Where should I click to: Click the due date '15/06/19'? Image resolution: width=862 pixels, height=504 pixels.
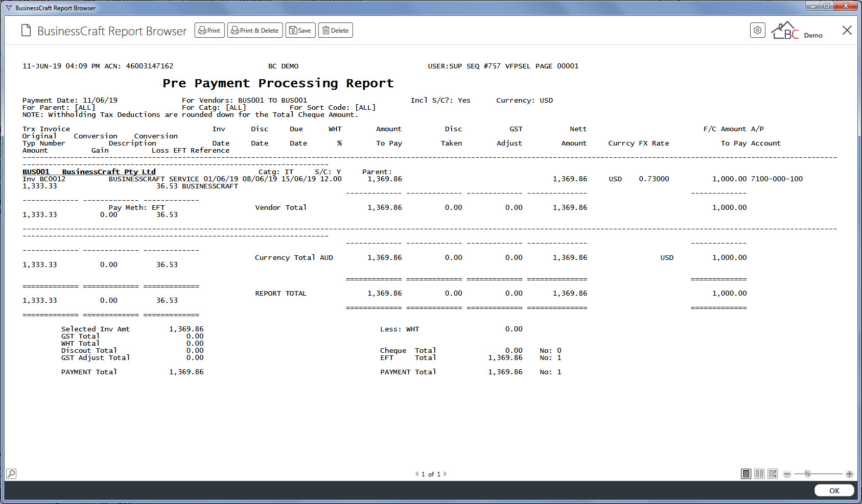point(298,179)
